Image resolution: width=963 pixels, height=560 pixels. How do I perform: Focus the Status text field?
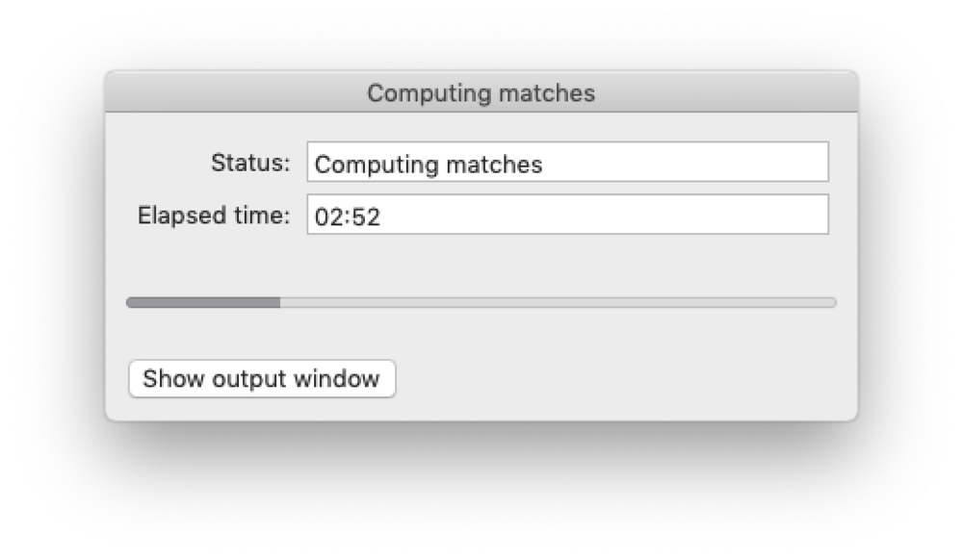click(x=567, y=163)
